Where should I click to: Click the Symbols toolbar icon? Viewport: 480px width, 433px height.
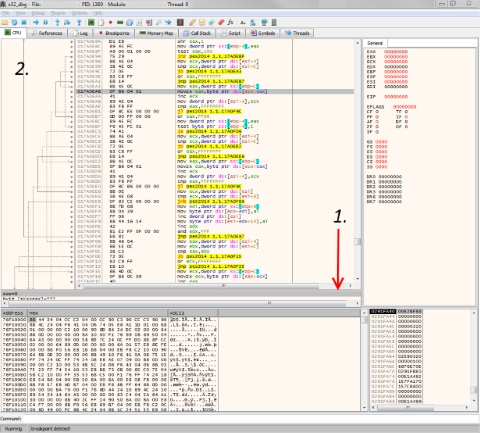point(149,23)
